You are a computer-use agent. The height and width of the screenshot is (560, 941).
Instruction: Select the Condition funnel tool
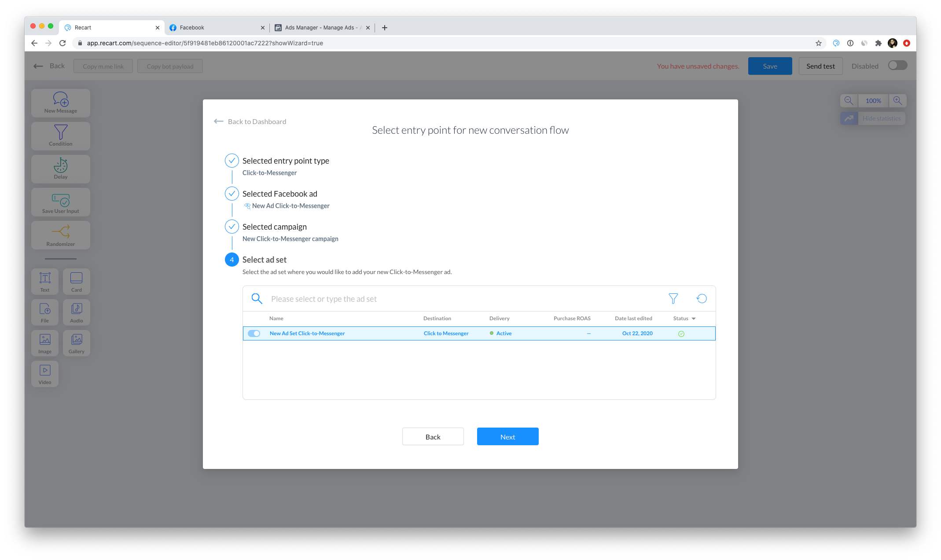(61, 136)
